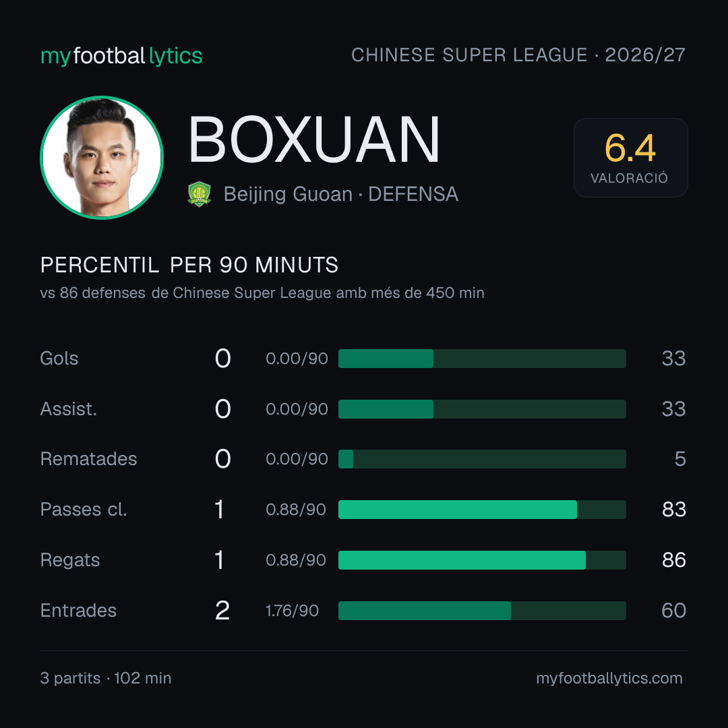Click the Passes cl. percentile bar
The image size is (728, 728).
click(482, 510)
